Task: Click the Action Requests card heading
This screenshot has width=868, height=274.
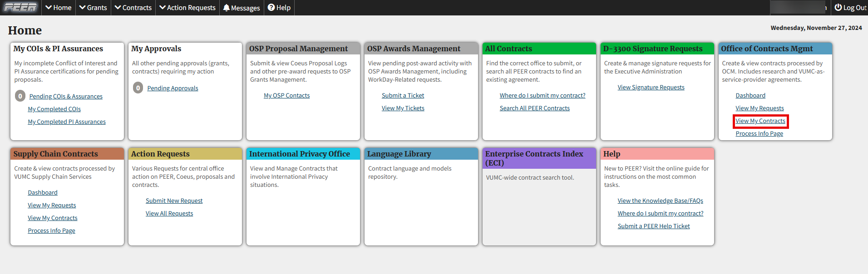Action: (x=185, y=154)
